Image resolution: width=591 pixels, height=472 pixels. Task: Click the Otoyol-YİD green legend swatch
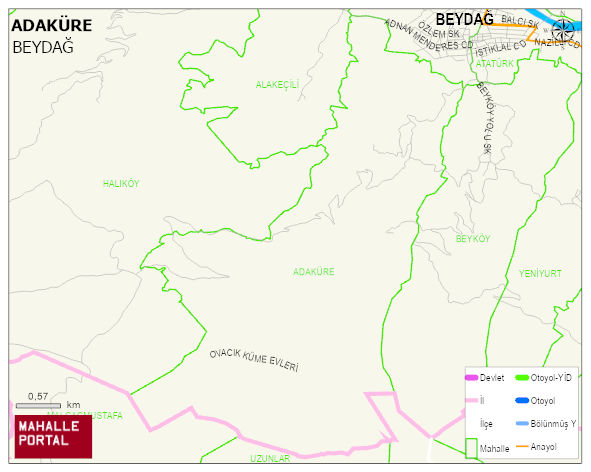tap(522, 377)
